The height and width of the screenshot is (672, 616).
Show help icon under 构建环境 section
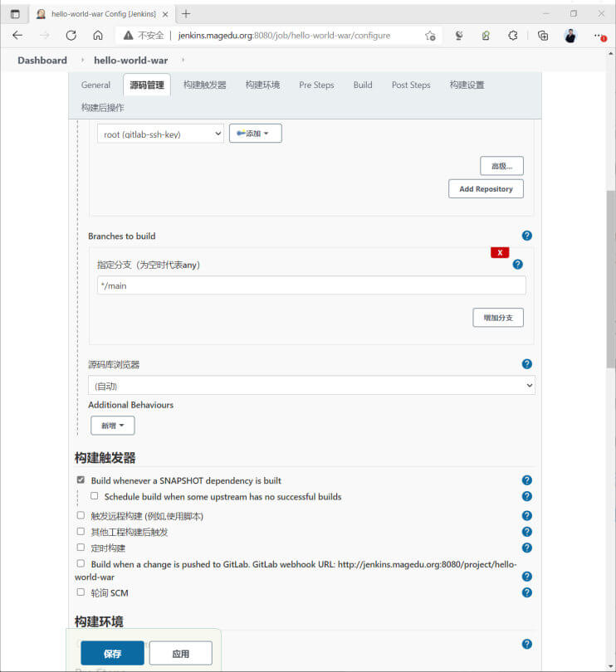pos(527,644)
